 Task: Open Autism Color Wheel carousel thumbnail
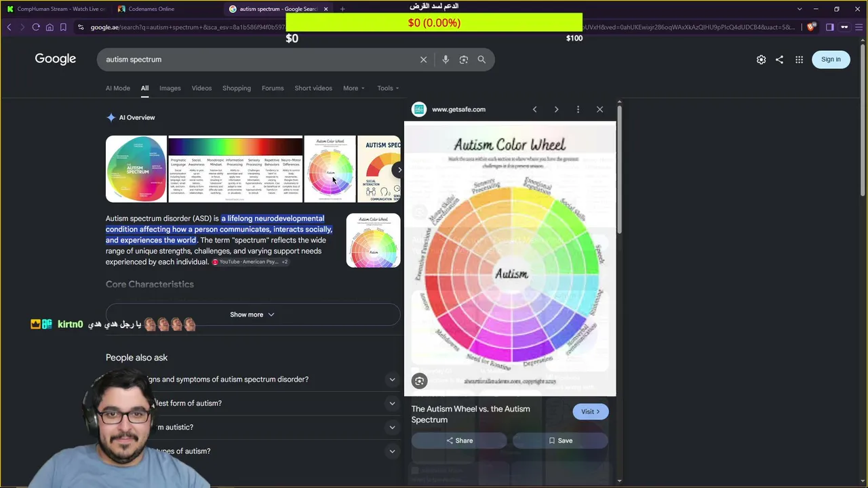pos(330,169)
